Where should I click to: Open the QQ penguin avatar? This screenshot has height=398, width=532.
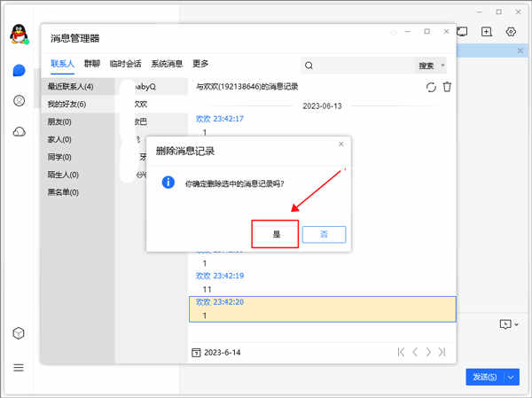pyautogui.click(x=19, y=35)
